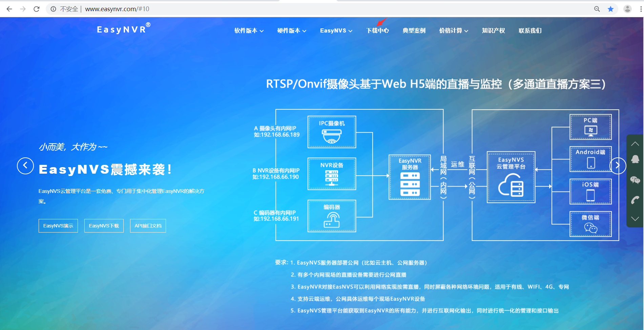
Task: Click the 编码器 encoder icon
Action: point(332,220)
